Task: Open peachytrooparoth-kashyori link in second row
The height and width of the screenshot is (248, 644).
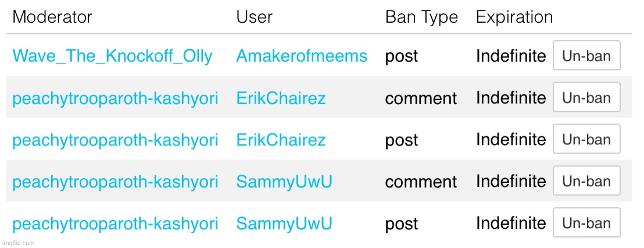Action: [x=115, y=99]
